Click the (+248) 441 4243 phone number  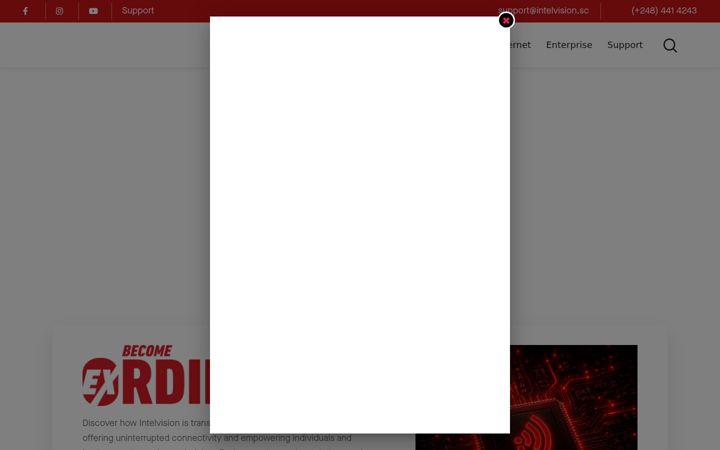point(664,11)
